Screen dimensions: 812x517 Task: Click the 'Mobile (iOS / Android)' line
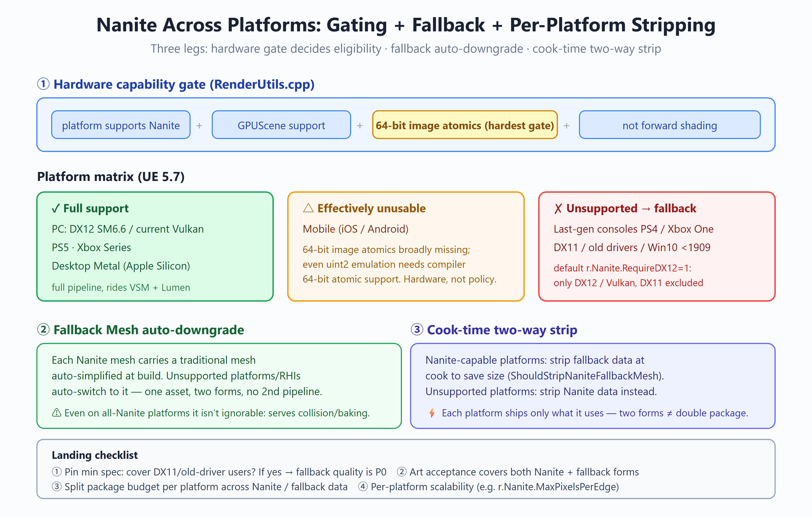[x=355, y=229]
